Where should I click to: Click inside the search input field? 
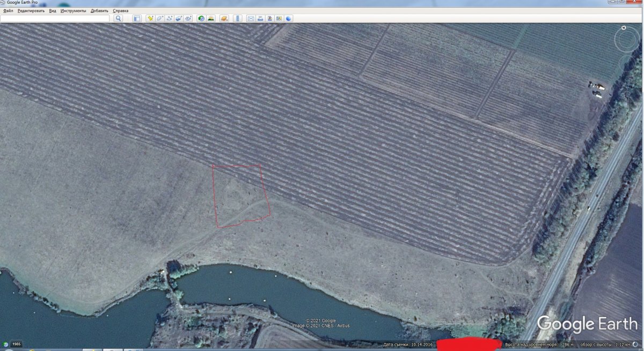click(x=55, y=18)
